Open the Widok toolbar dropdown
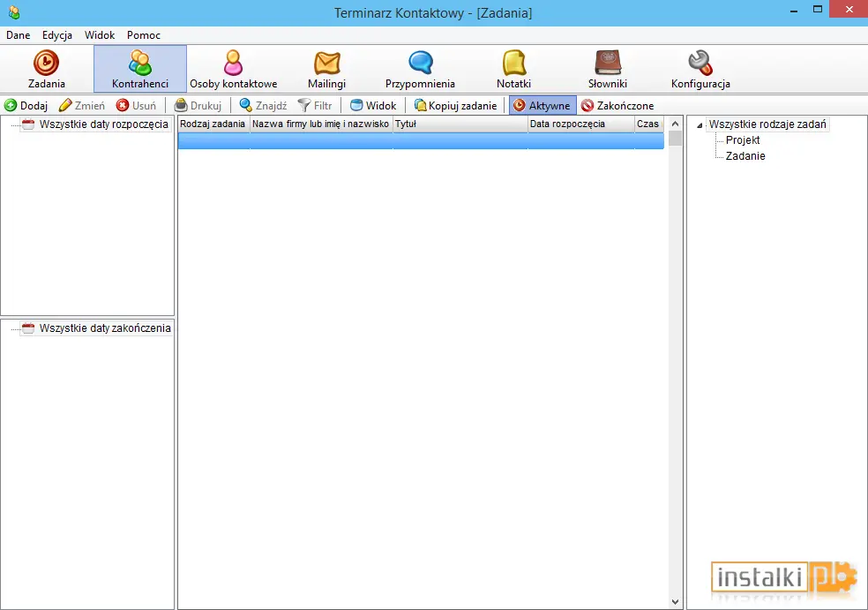Viewport: 868px width, 610px height. 374,105
